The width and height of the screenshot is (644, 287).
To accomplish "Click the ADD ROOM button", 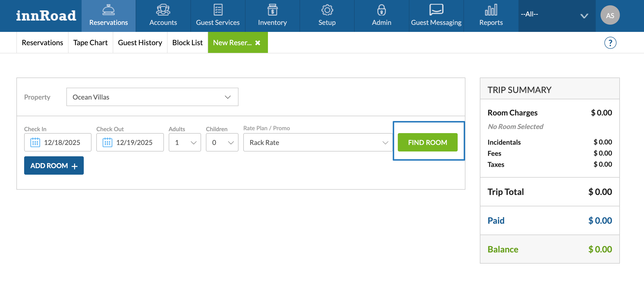I will pos(54,166).
